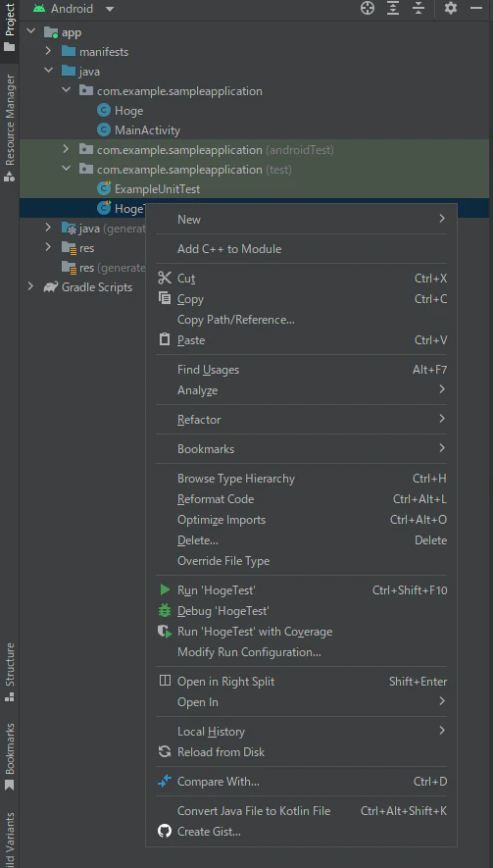Click the Expand All toolbar icon
This screenshot has height=868, width=493.
393,8
